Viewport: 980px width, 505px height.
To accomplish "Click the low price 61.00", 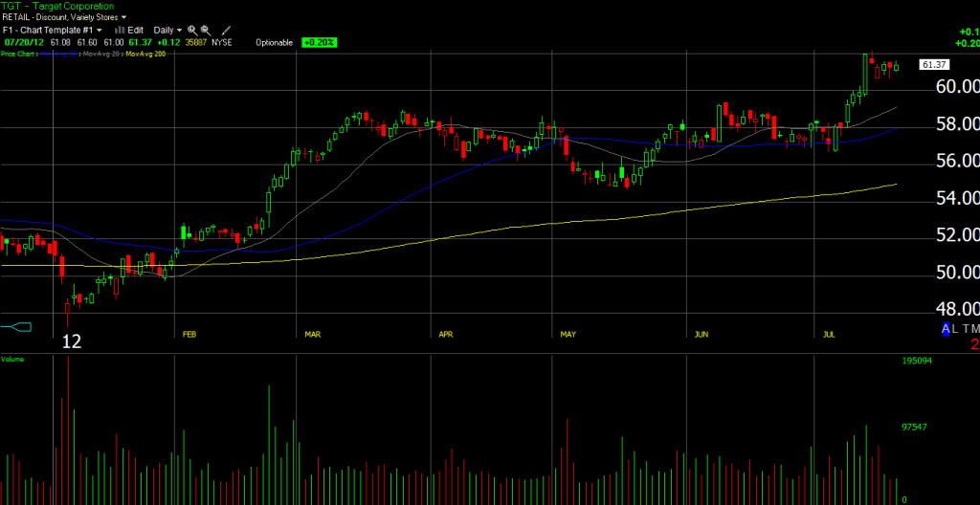I will 114,42.
